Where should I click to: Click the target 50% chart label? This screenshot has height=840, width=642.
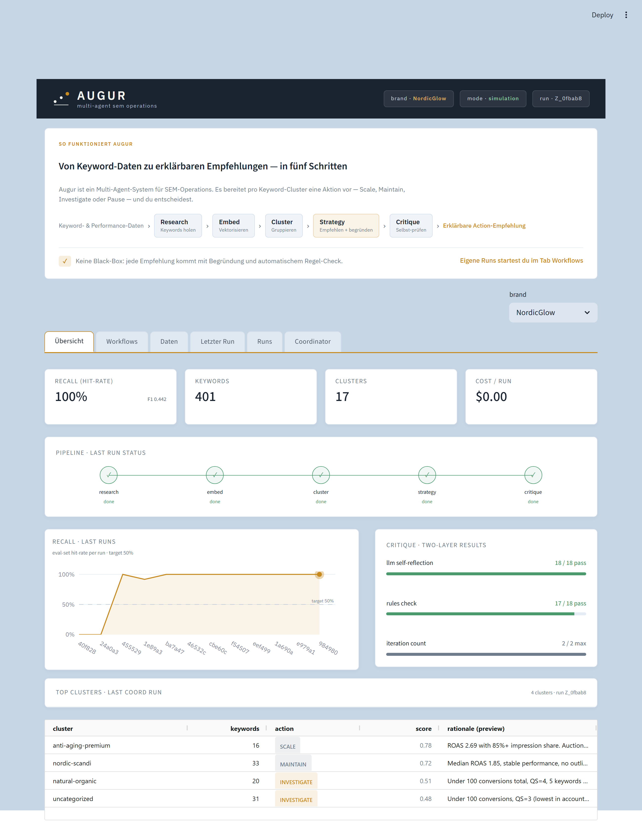(x=322, y=601)
